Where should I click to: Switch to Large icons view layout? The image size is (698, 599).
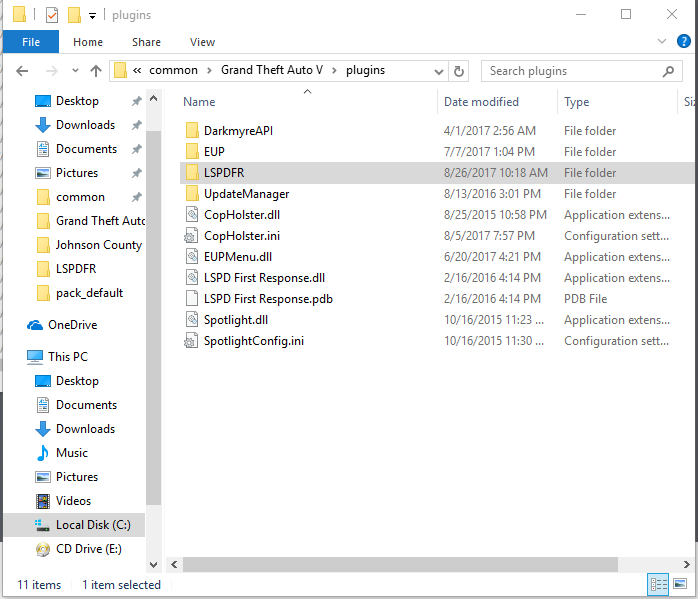coord(680,584)
